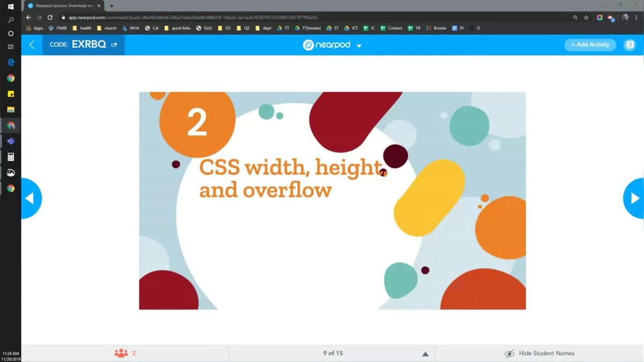This screenshot has height=362, width=644.
Task: Open the Q2 bookmark folder
Action: coord(243,28)
